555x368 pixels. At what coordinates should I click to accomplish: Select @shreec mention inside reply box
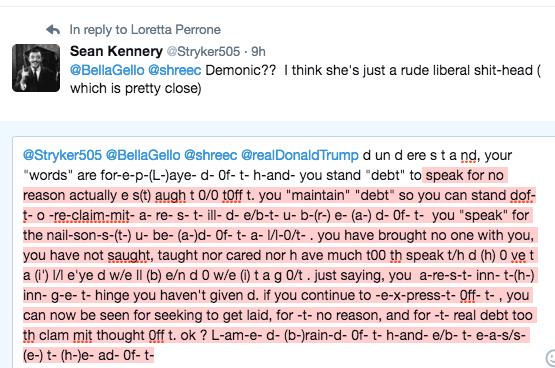click(x=211, y=155)
